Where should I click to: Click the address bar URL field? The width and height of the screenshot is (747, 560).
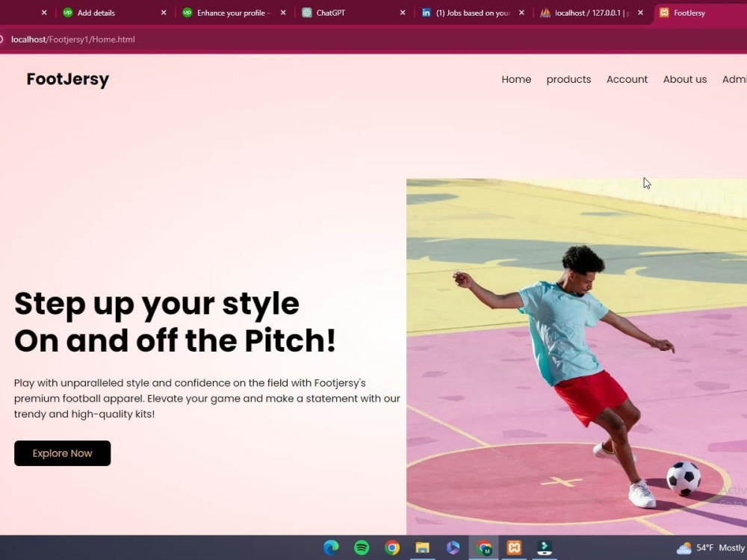click(x=373, y=40)
